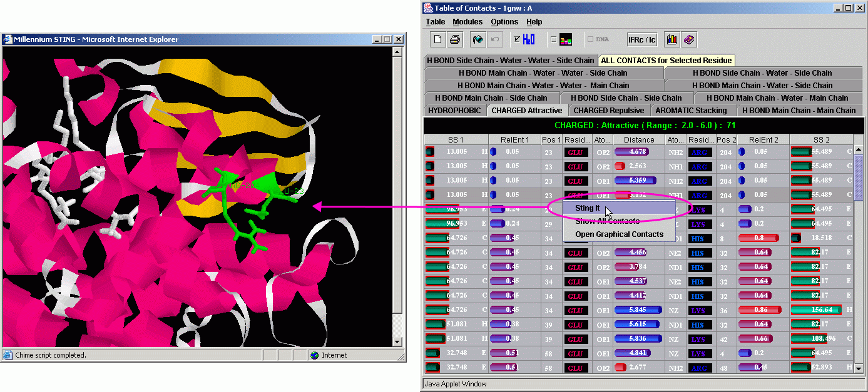The height and width of the screenshot is (392, 868).
Task: Open H BOND Main Chain - Water - Main Chain tab
Action: (x=777, y=98)
